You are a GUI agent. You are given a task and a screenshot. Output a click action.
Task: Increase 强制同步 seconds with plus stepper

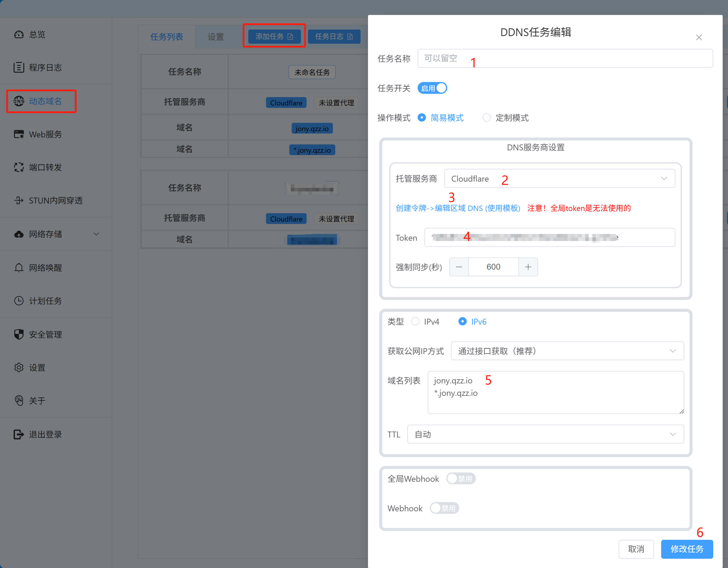(528, 267)
